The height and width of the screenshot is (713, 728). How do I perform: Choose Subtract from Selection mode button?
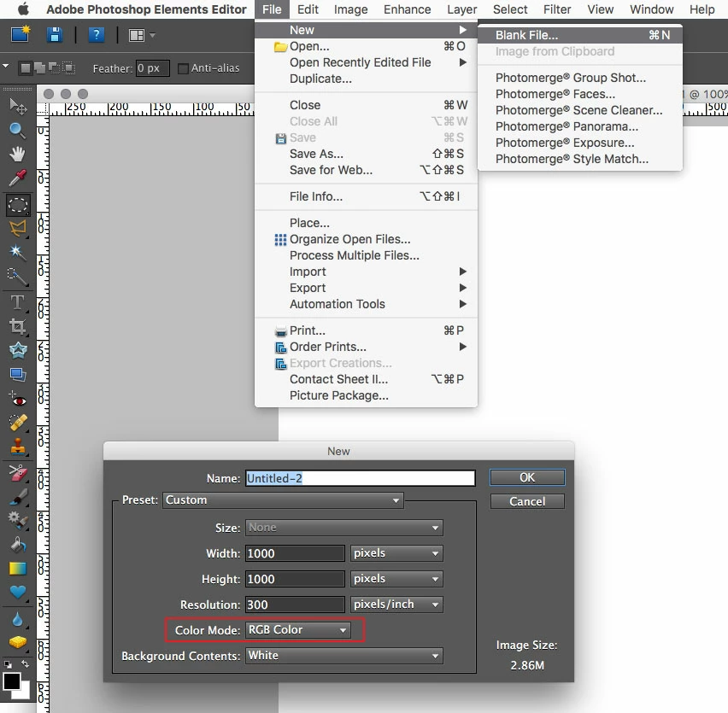point(55,68)
